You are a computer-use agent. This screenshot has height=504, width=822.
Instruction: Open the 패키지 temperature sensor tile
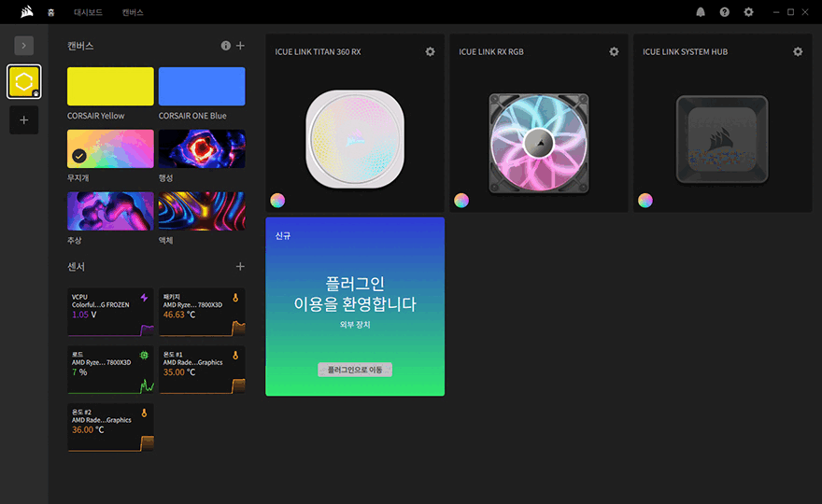(x=202, y=313)
